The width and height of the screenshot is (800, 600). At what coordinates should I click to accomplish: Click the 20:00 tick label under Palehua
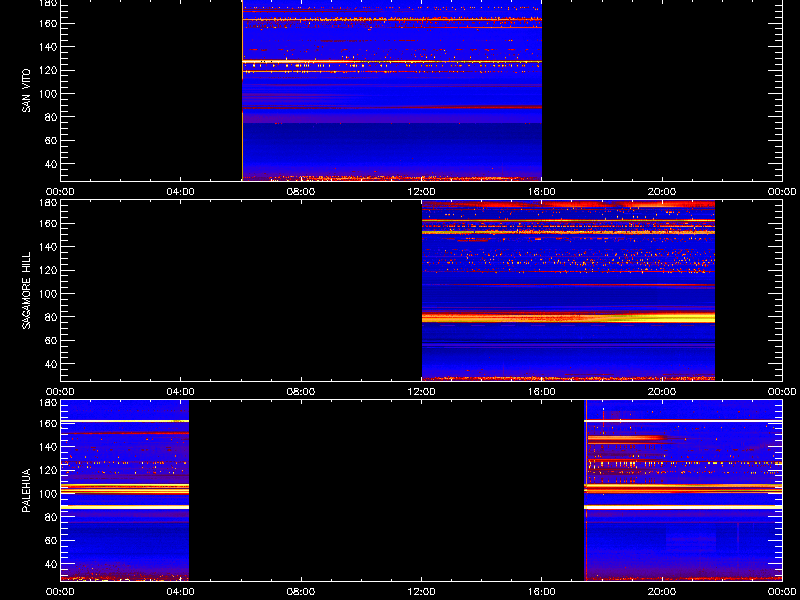[x=662, y=592]
